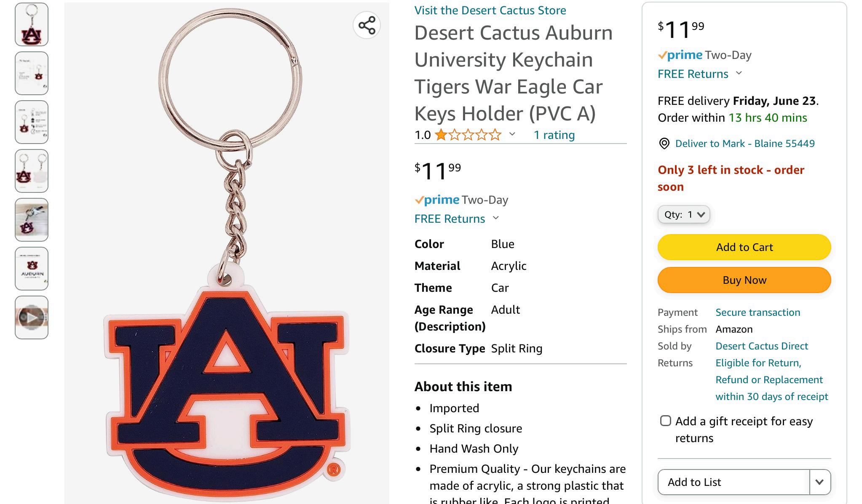Viewport: 862px width, 504px height.
Task: Expand the rating breakdown chevron
Action: 512,134
